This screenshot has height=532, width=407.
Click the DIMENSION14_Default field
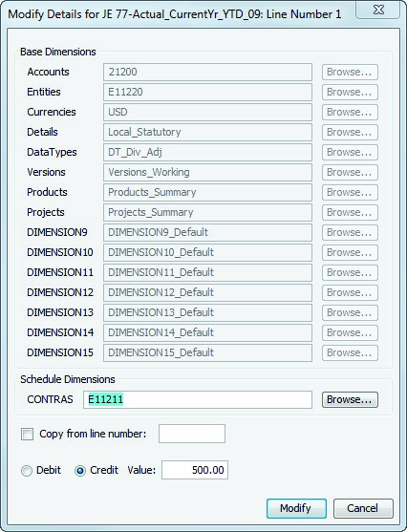click(207, 332)
